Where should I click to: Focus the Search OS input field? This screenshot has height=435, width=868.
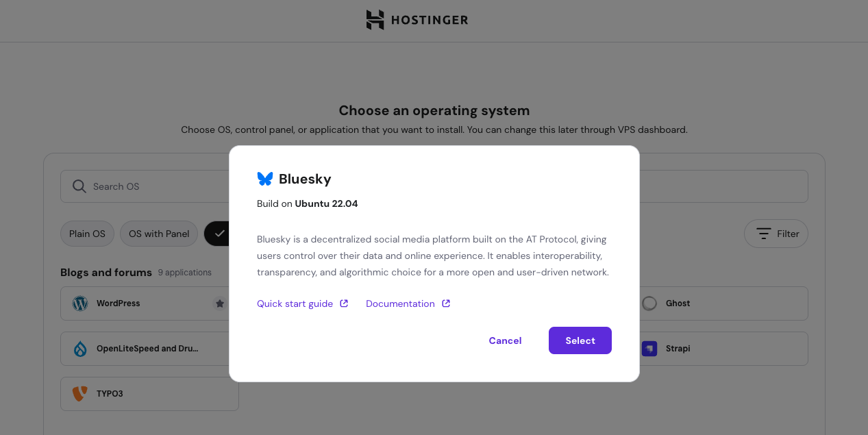click(x=145, y=186)
